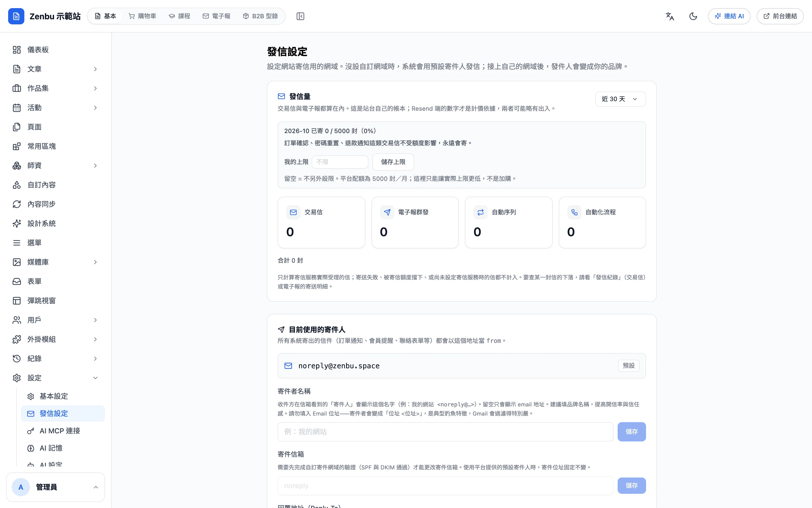Focus the 寄件者名稱 name input field
The image size is (812, 508).
445,432
